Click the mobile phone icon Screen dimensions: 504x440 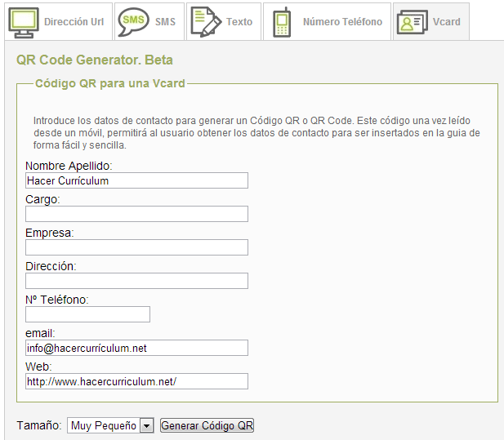(282, 22)
